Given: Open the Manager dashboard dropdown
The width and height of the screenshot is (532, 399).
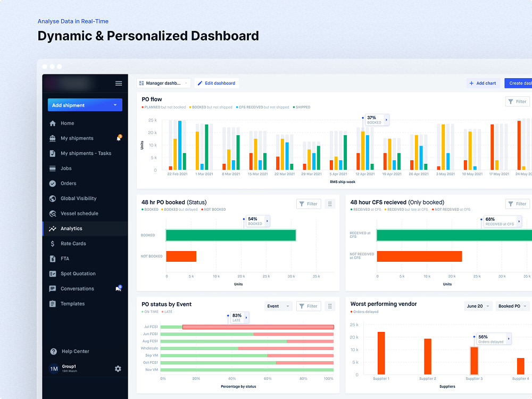Looking at the screenshot, I should click(x=163, y=83).
